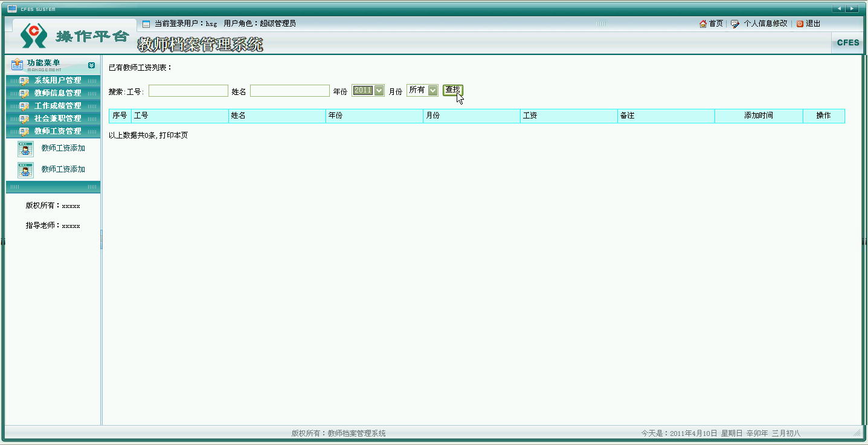
Task: Open the second 教师工资添加 submenu link
Action: [x=63, y=169]
